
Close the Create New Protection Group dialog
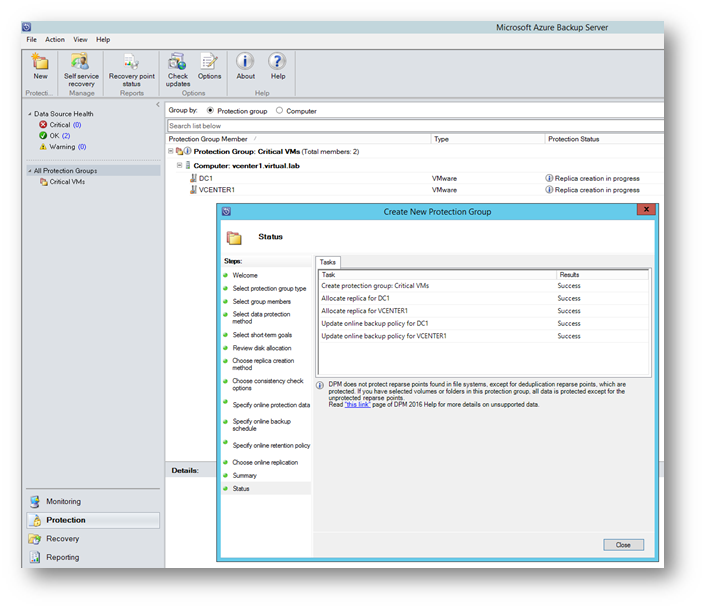click(646, 209)
